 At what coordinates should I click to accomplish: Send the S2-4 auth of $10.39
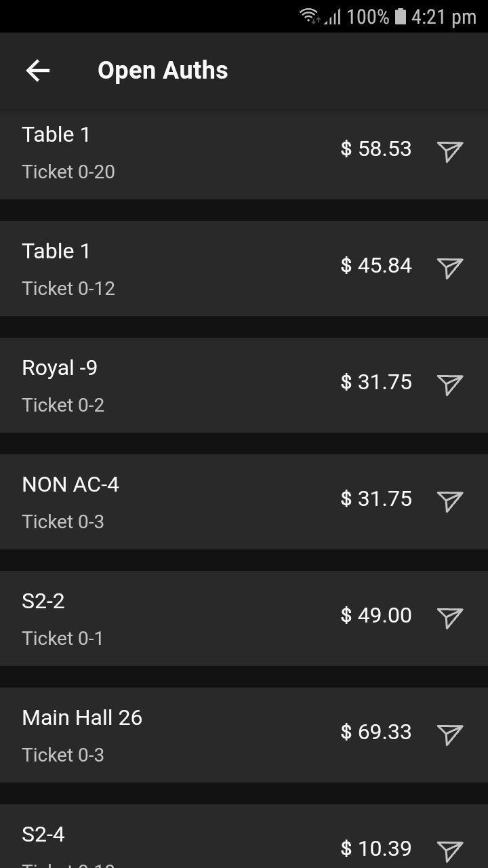point(449,850)
